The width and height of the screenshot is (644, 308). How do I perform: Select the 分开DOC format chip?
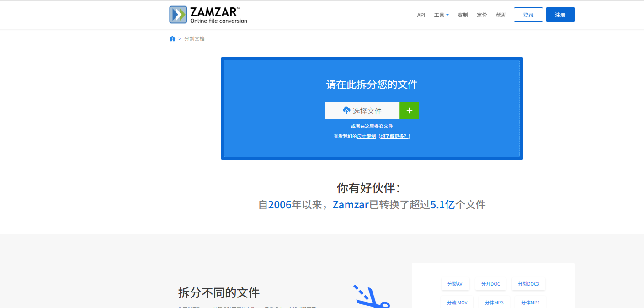pyautogui.click(x=490, y=284)
